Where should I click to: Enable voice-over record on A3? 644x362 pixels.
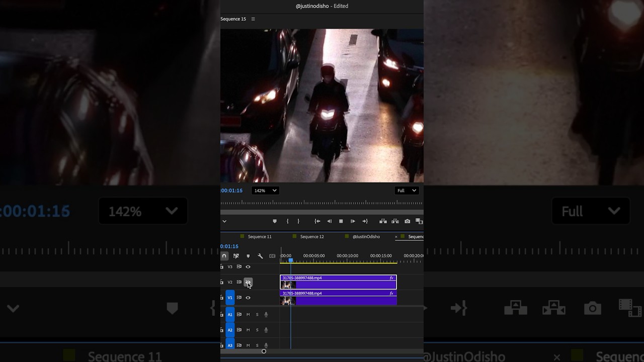tap(266, 345)
